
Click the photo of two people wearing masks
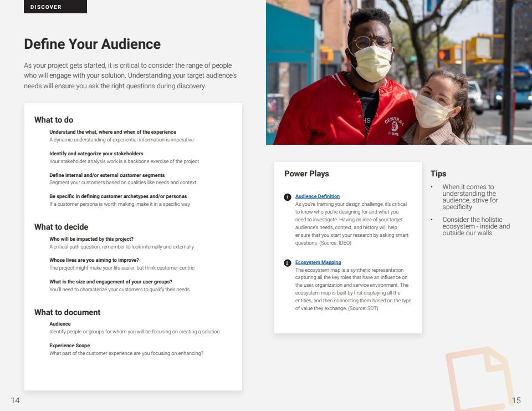point(399,72)
